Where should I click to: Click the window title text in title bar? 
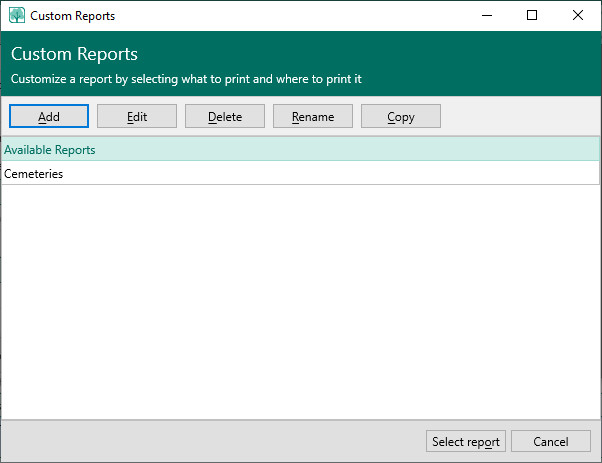tap(72, 16)
